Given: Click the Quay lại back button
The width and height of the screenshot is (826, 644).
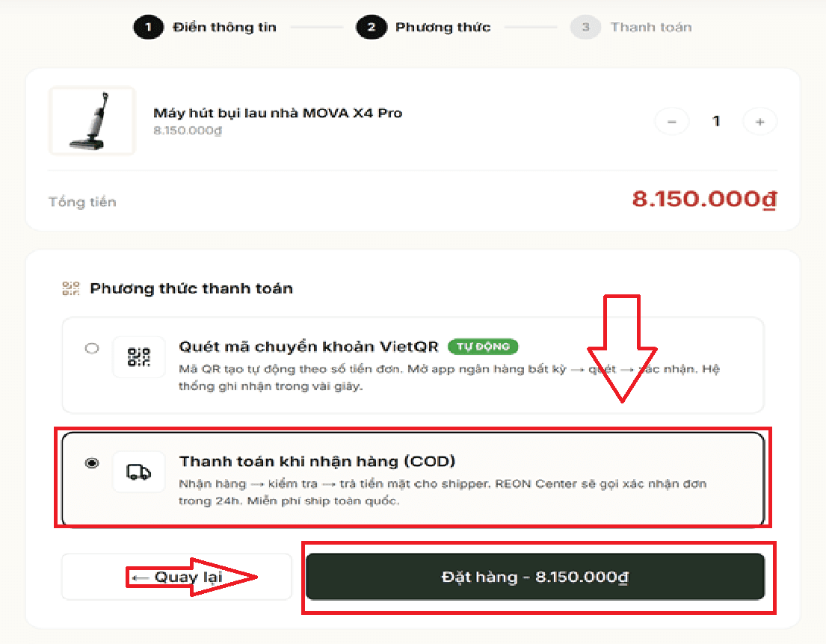Looking at the screenshot, I should tap(176, 577).
